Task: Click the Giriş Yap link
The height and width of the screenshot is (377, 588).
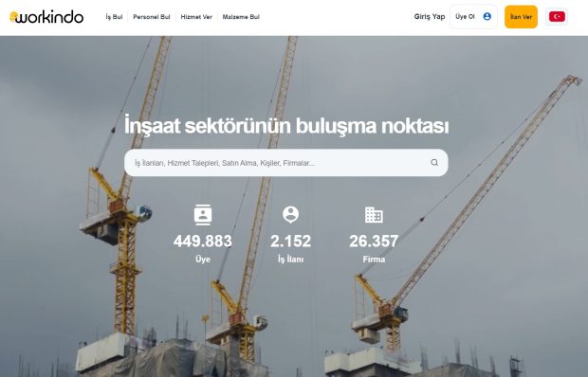Action: tap(430, 16)
